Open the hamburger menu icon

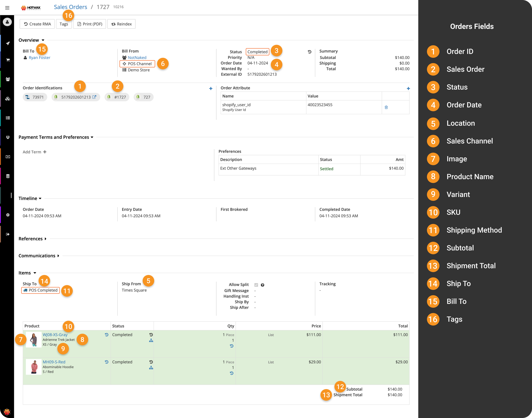point(7,8)
